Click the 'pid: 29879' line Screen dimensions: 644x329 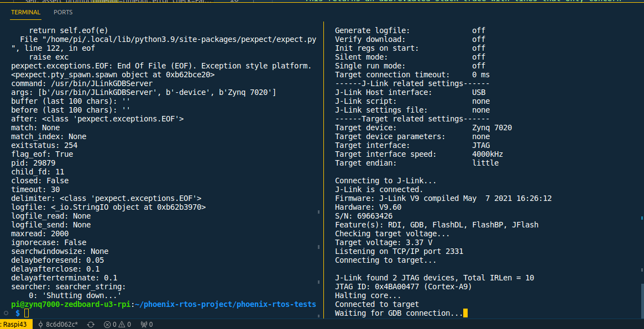tap(33, 163)
